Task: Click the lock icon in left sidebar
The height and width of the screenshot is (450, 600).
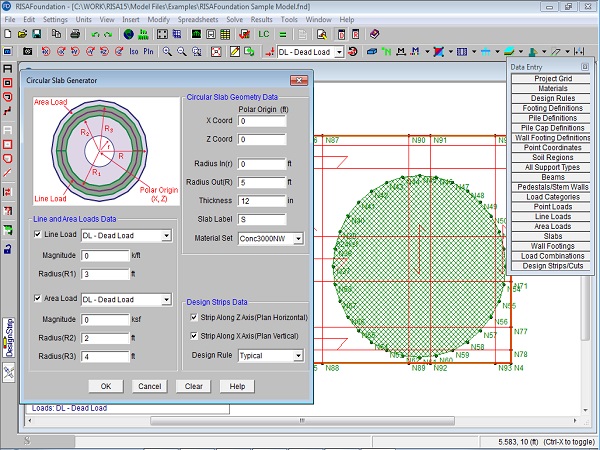Action: click(x=8, y=249)
